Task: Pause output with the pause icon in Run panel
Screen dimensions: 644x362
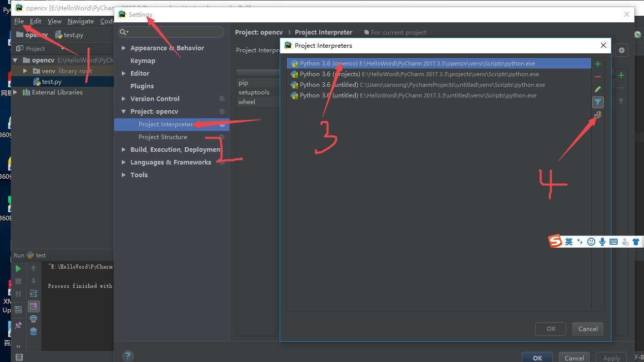Action: [18, 294]
